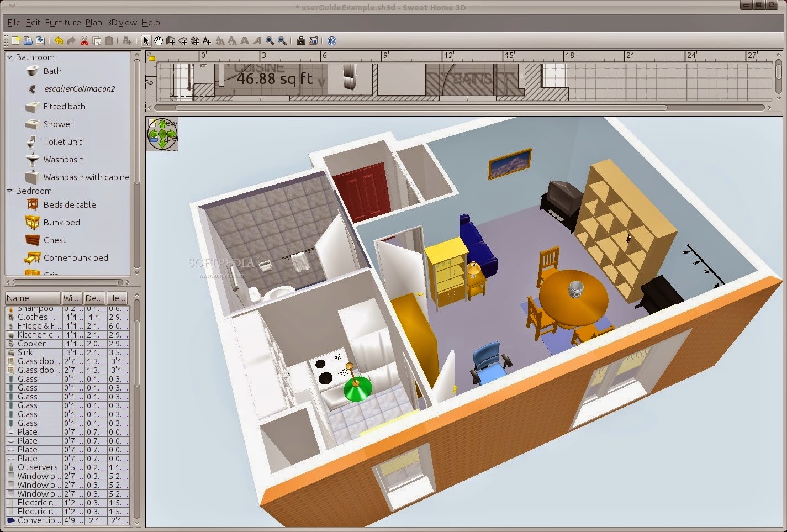The height and width of the screenshot is (532, 787).
Task: Zoom out of the plan
Action: pyautogui.click(x=282, y=41)
